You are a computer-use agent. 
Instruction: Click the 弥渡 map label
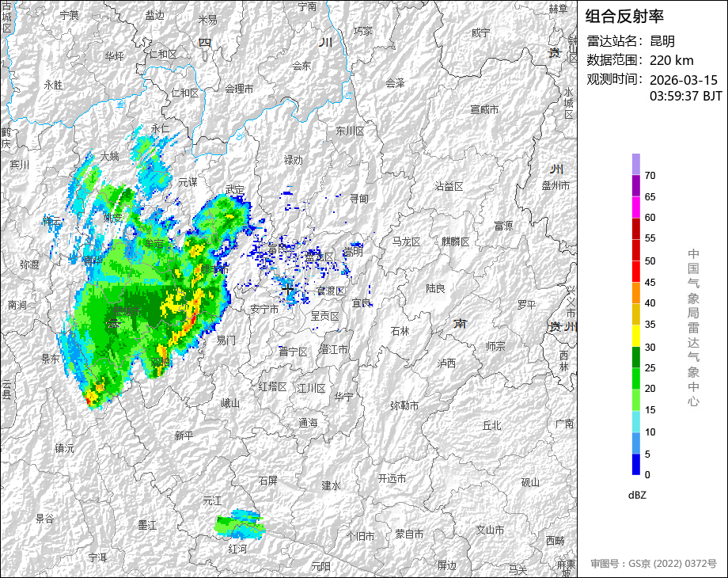point(29,264)
